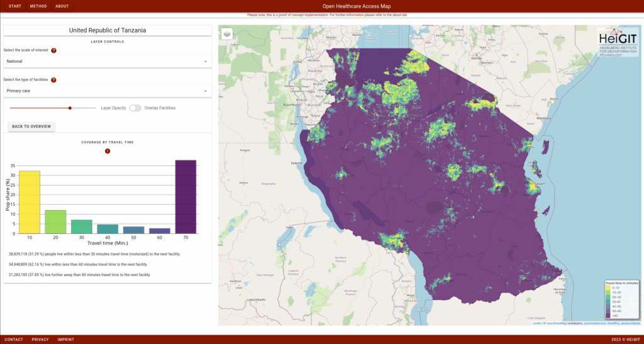Open the Privacy footer link
Image resolution: width=644 pixels, height=344 pixels.
(40, 340)
